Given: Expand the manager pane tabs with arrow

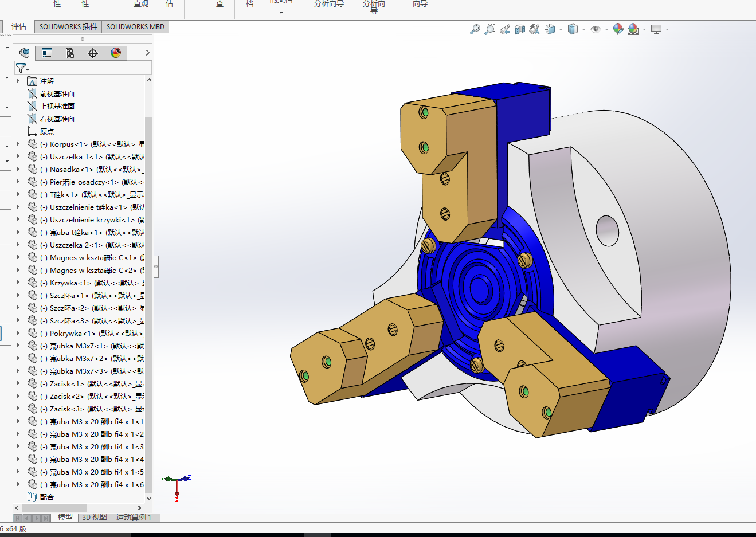Looking at the screenshot, I should coord(147,53).
